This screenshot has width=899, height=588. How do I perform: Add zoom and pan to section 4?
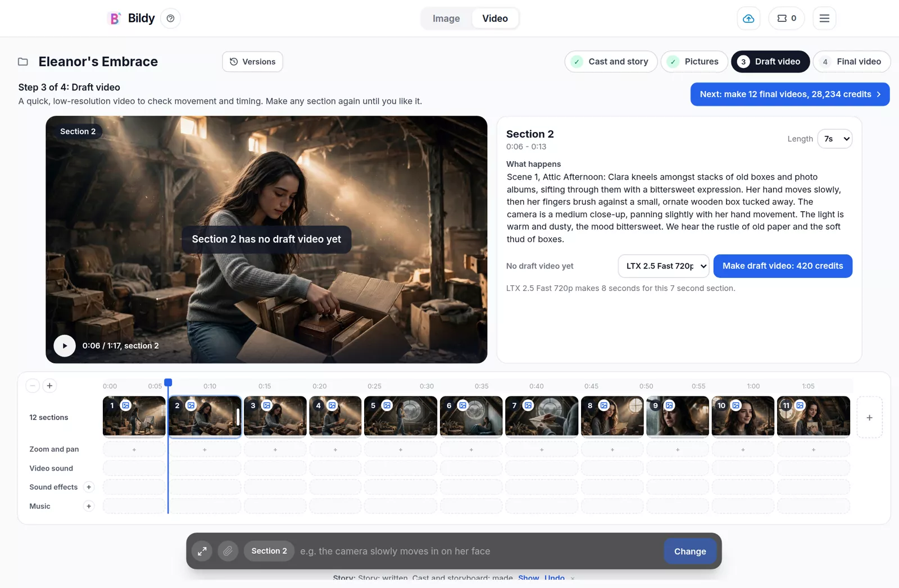(335, 450)
